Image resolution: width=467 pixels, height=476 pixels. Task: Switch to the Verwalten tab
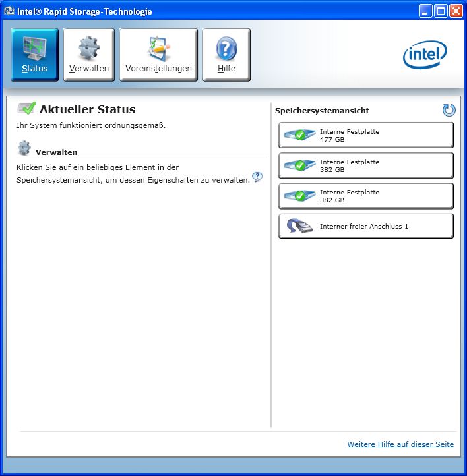[88, 55]
